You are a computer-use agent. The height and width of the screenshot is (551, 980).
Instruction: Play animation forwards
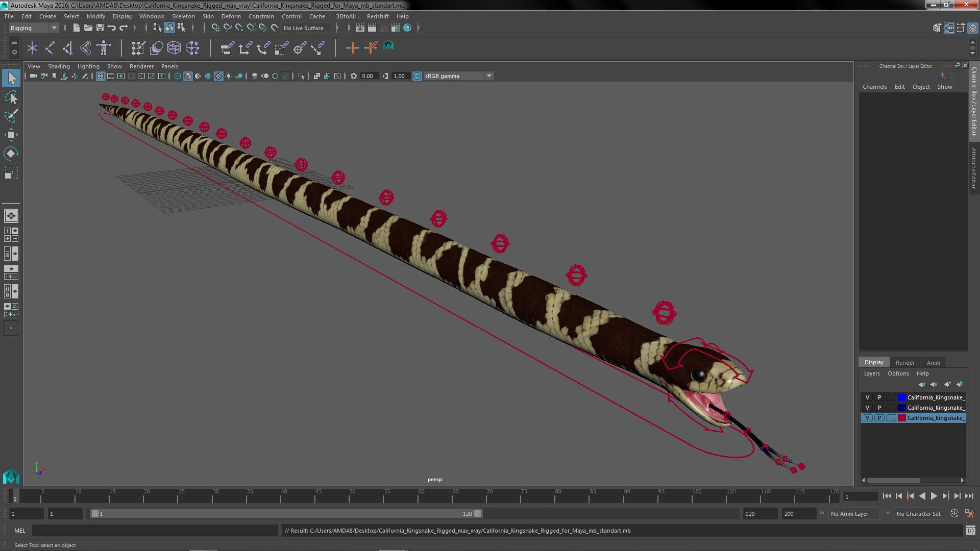[x=934, y=496]
